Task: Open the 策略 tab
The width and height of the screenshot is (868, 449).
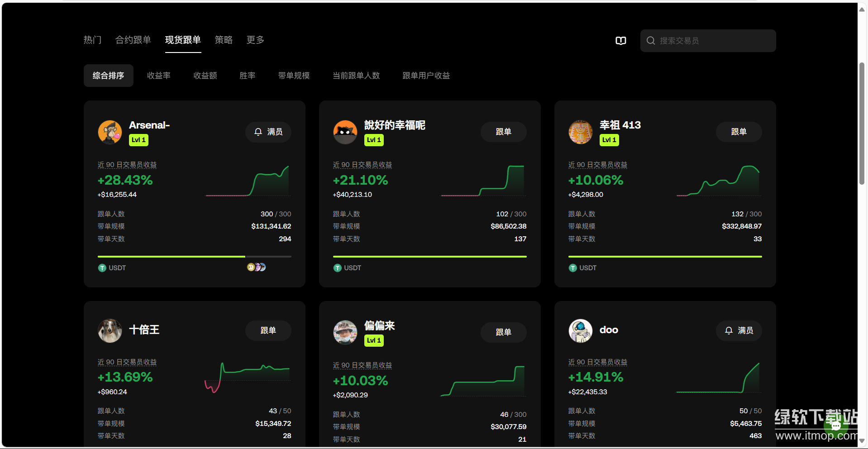Action: point(224,40)
